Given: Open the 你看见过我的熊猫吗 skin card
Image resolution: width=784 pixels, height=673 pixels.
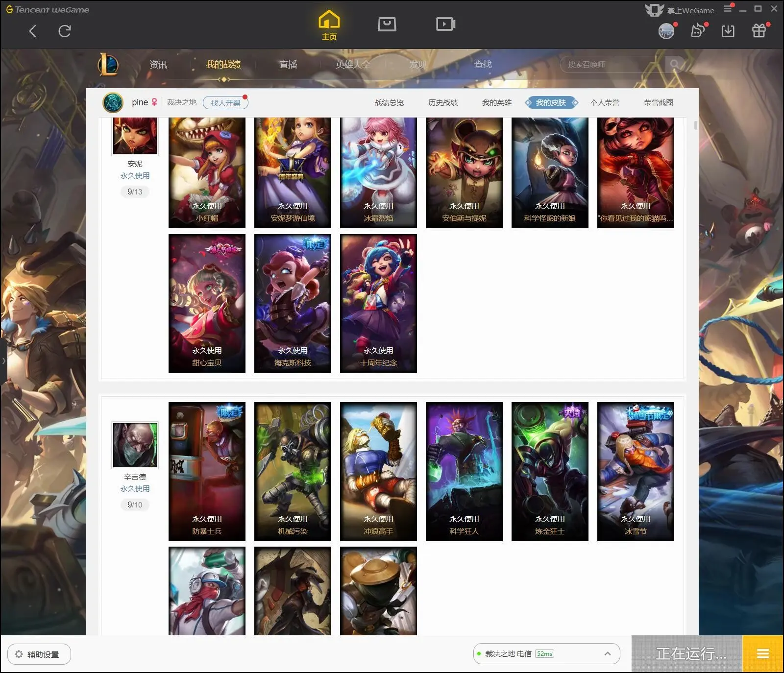Looking at the screenshot, I should point(636,173).
